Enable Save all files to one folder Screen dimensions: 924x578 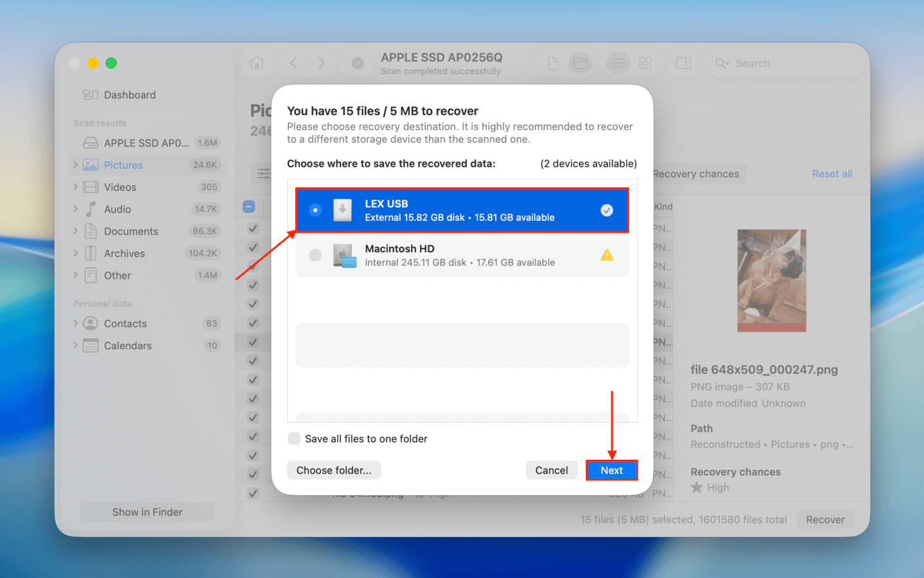[293, 438]
